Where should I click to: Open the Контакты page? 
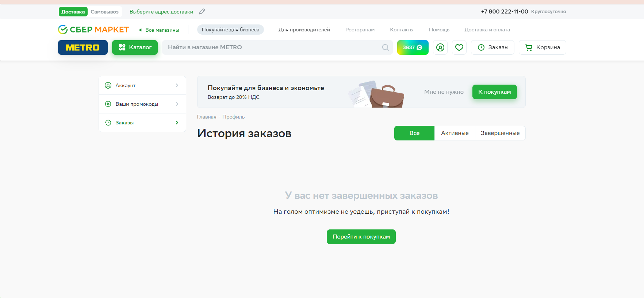coord(402,30)
